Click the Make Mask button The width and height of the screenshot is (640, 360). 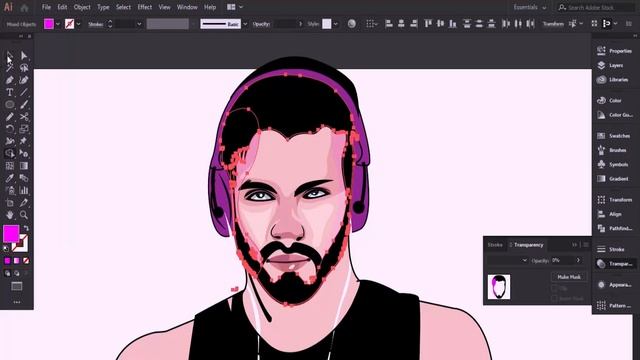569,277
